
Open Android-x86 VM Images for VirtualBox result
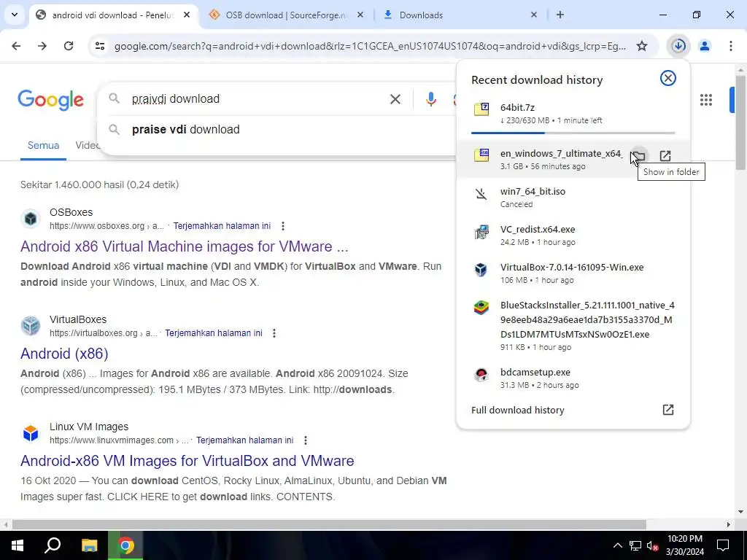point(187,461)
